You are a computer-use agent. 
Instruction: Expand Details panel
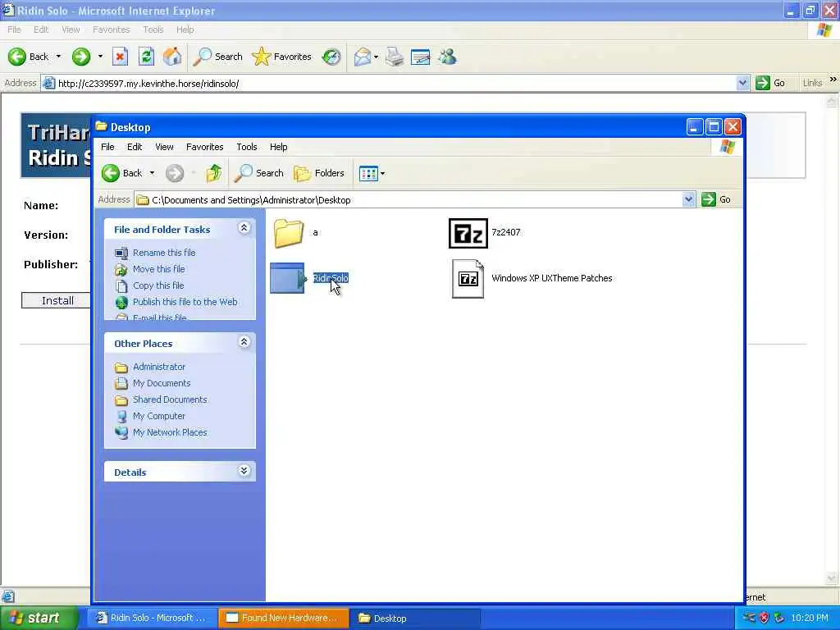[244, 471]
